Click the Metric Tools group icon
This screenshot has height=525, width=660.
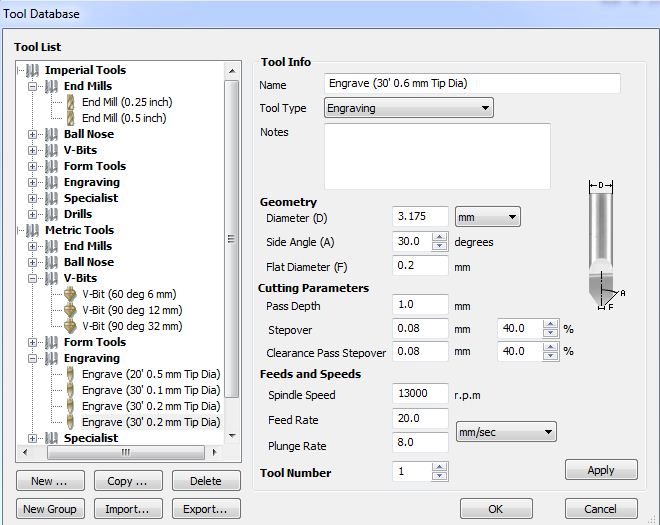(x=32, y=230)
